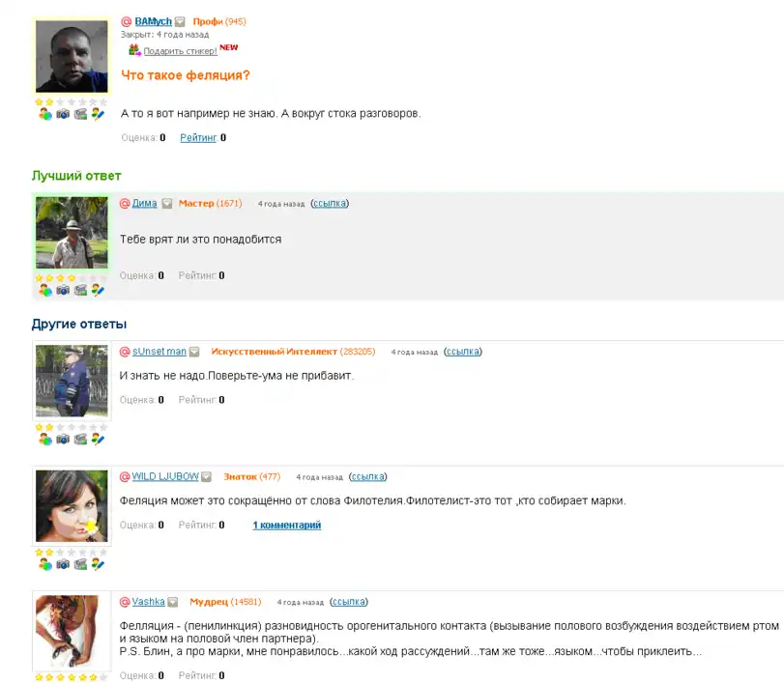Open the video icon under sUnset man's avatar

[80, 440]
